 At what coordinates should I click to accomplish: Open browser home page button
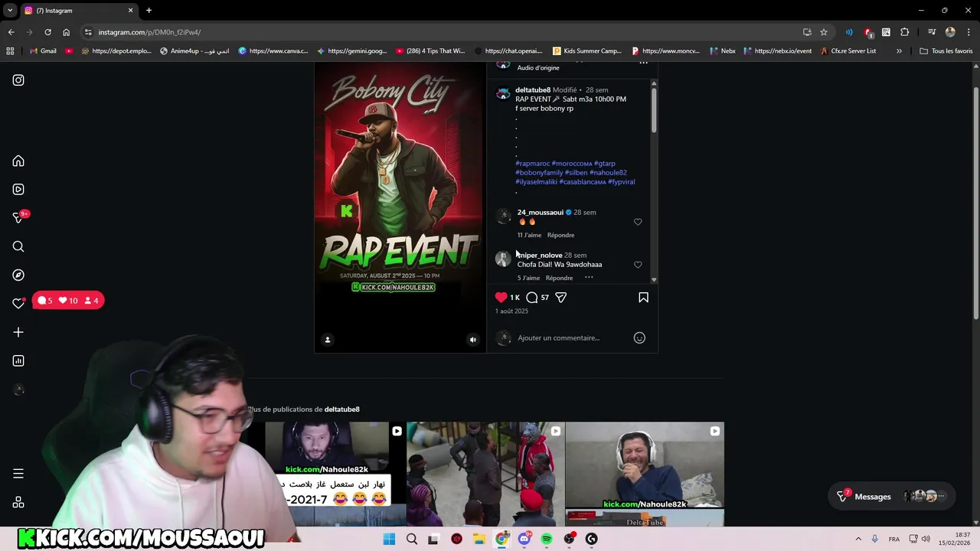66,32
